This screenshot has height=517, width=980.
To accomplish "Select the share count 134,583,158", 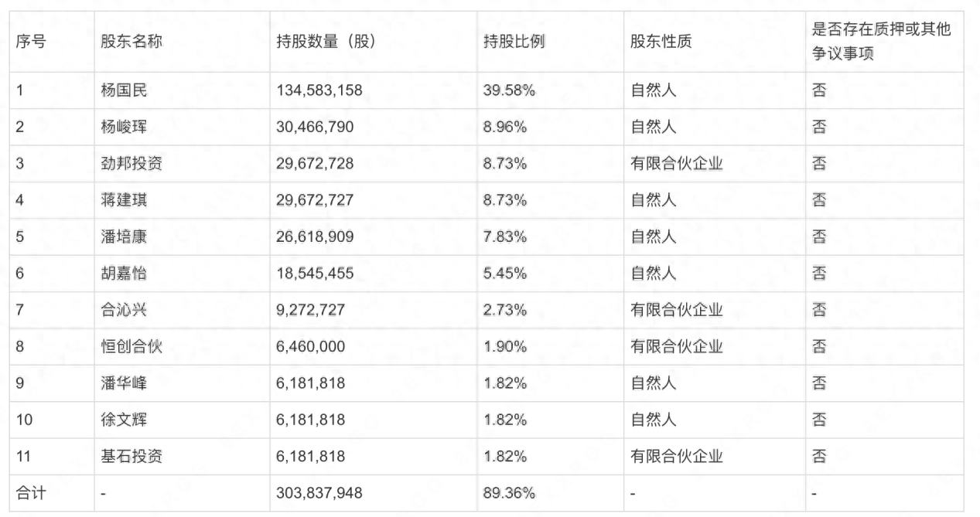I will 319,90.
